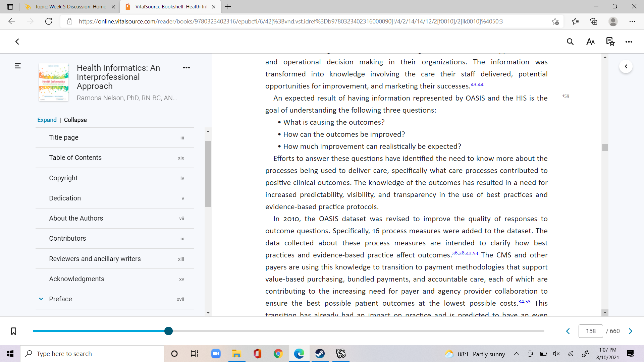Click the reader back arrow icon
The height and width of the screenshot is (362, 644).
[17, 42]
